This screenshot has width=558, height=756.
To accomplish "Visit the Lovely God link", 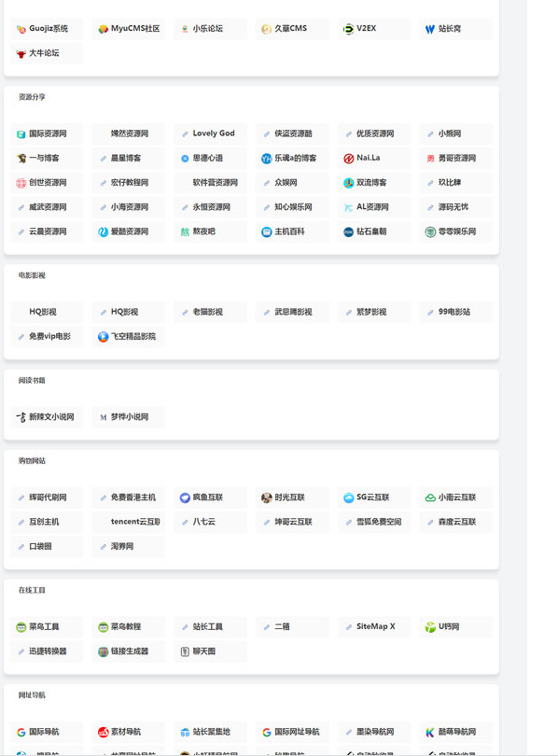I will click(x=214, y=133).
